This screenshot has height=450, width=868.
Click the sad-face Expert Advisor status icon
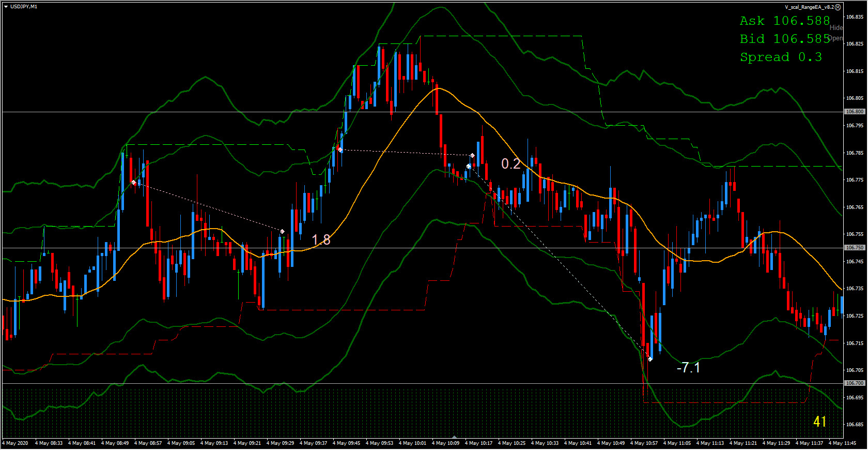click(838, 7)
